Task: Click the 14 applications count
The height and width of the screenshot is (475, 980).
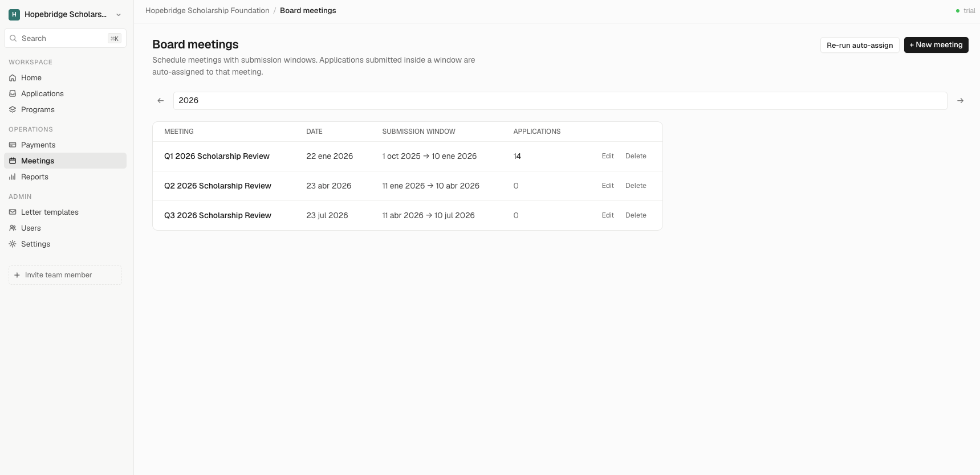Action: tap(517, 156)
